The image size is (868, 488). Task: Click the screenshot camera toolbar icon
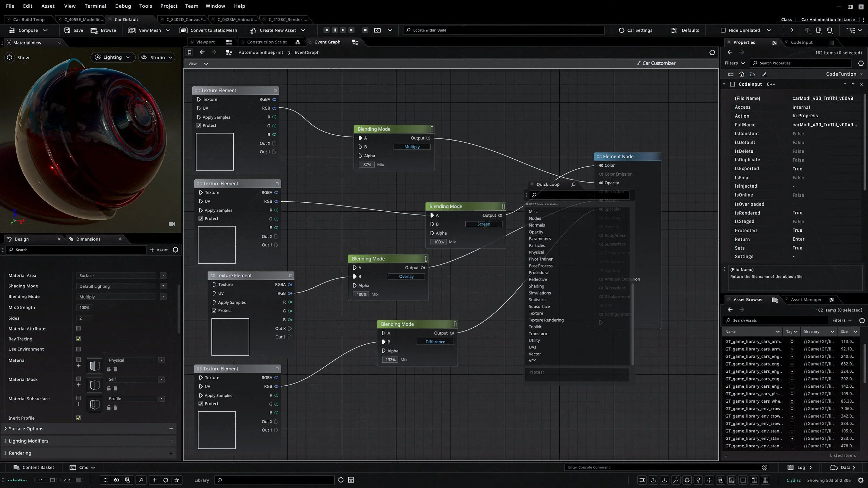tap(377, 30)
